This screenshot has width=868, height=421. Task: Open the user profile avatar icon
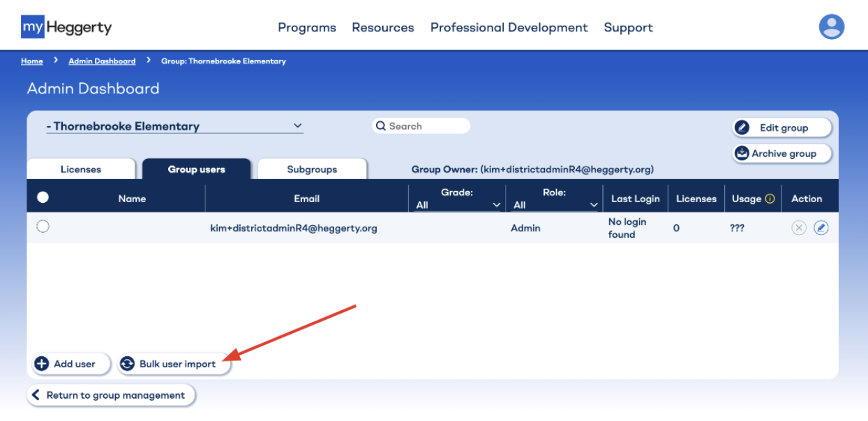click(x=831, y=27)
